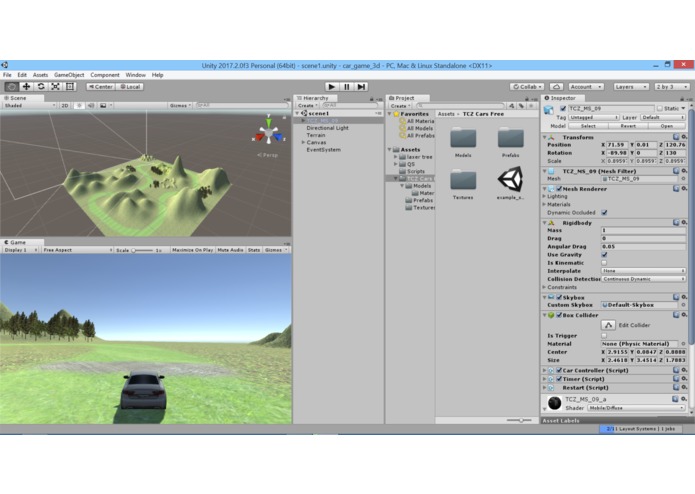The width and height of the screenshot is (695, 494).
Task: Click the game object cube icon in Inspector
Action: 549,110
